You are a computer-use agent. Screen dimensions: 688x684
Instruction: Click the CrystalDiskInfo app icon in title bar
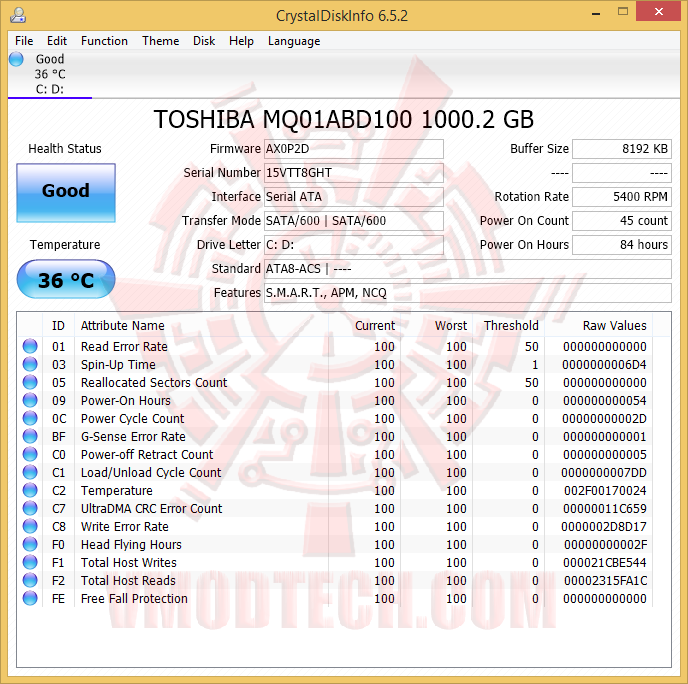pos(18,15)
